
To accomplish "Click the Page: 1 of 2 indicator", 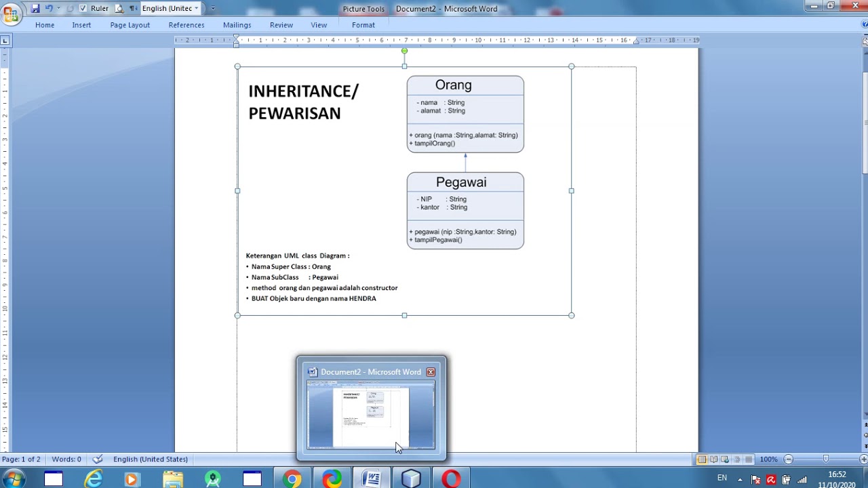I will tap(21, 459).
